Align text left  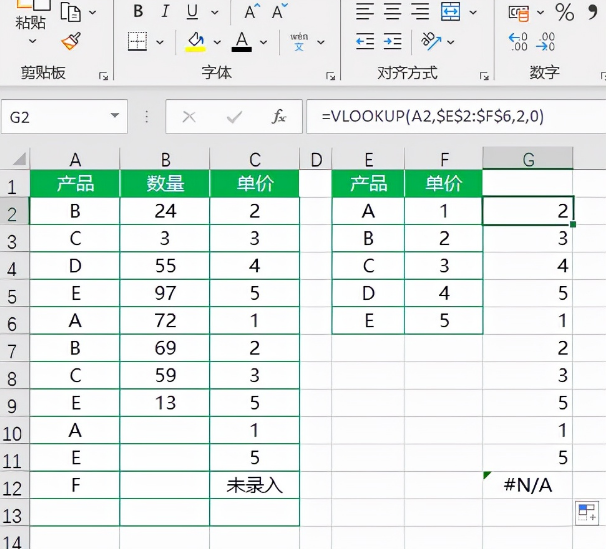click(x=365, y=11)
